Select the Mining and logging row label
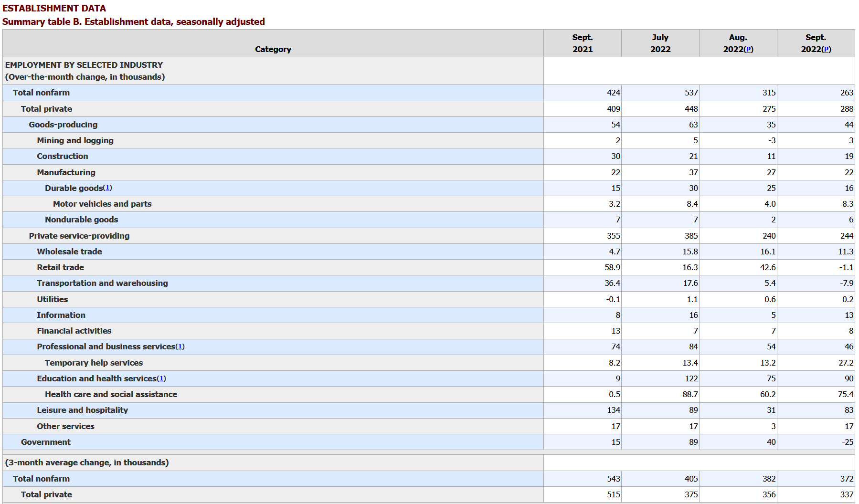The height and width of the screenshot is (504, 859). click(75, 140)
